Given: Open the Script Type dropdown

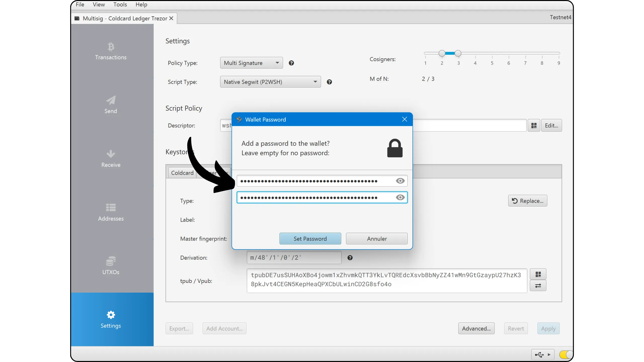Looking at the screenshot, I should pos(270,82).
